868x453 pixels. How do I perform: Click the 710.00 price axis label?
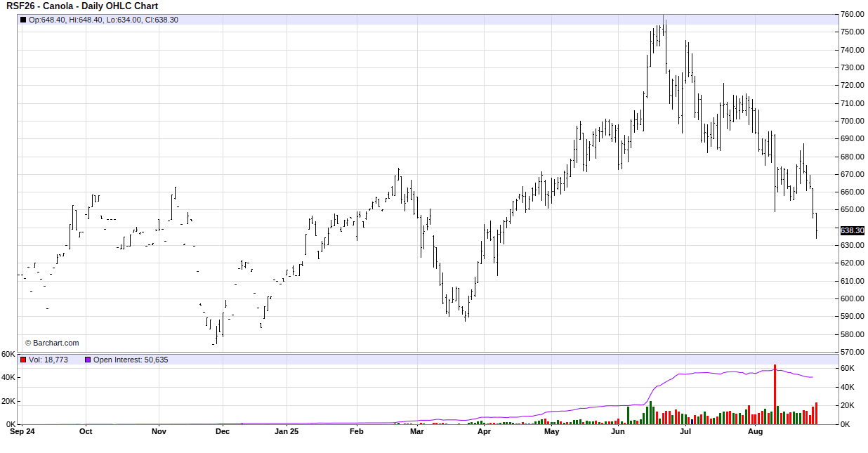click(x=852, y=103)
